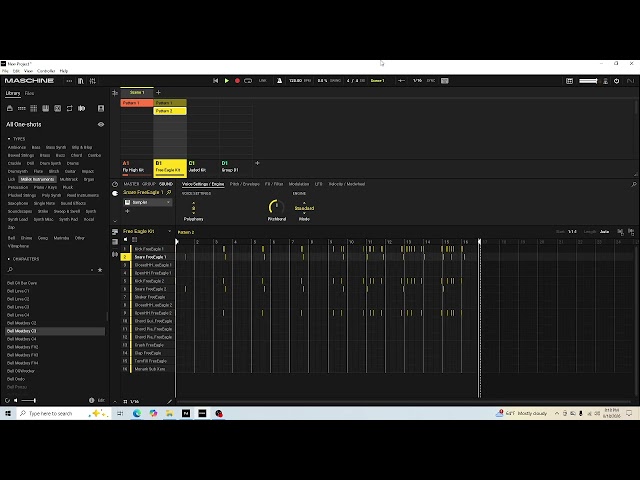This screenshot has width=640, height=480.
Task: Switch to the GROUP channel tab
Action: (149, 184)
